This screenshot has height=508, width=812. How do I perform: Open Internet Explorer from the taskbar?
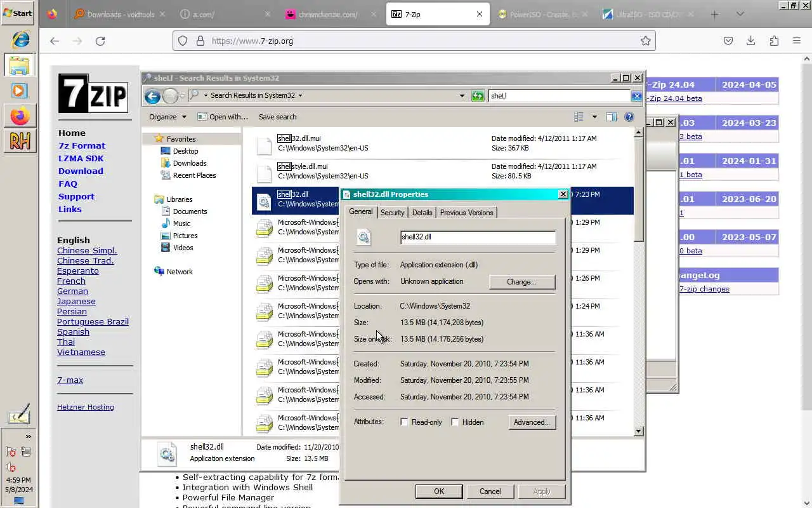point(20,40)
